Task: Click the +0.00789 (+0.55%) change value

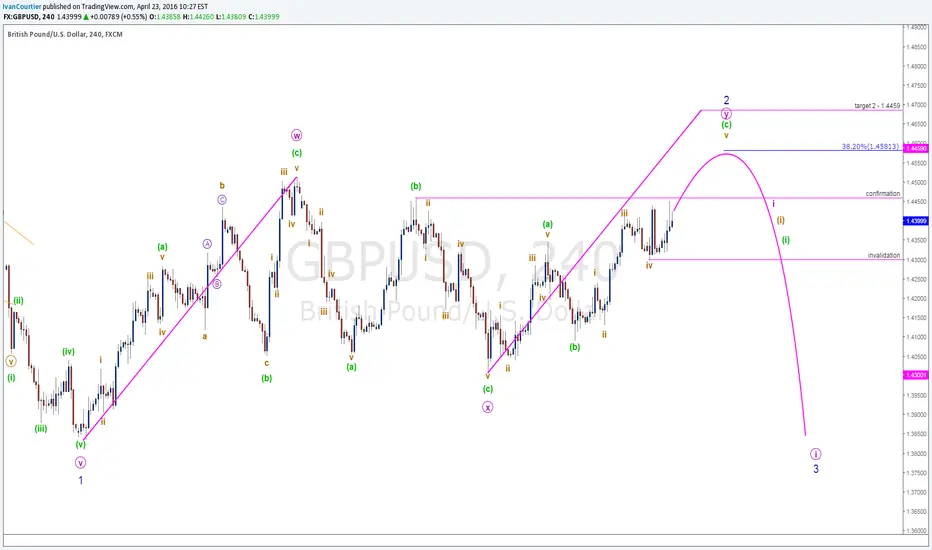Action: tap(118, 17)
